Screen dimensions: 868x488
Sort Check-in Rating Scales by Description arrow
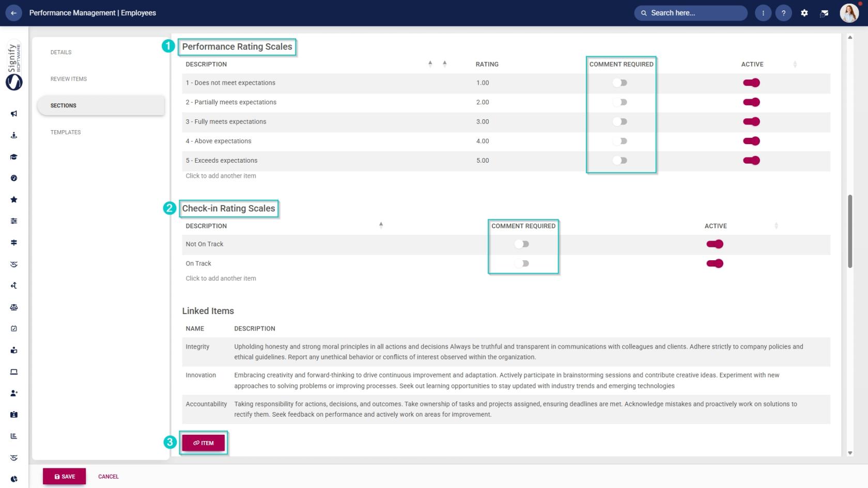[381, 225]
